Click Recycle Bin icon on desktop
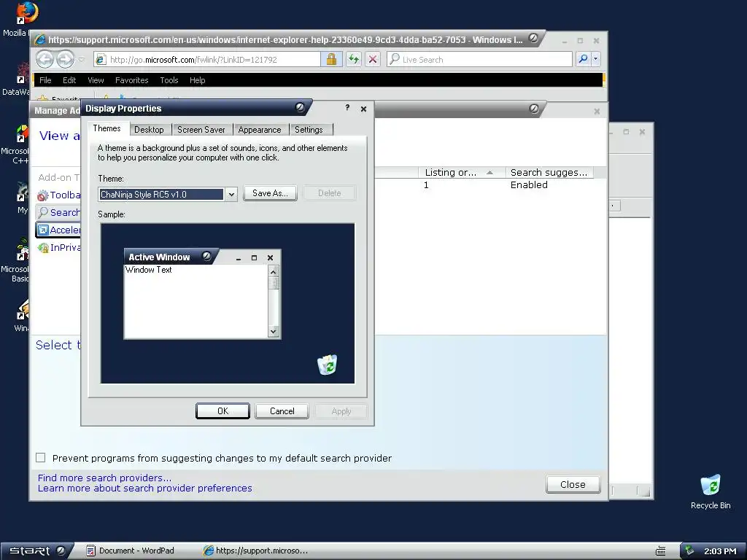Screen dimensions: 747x560 711,485
